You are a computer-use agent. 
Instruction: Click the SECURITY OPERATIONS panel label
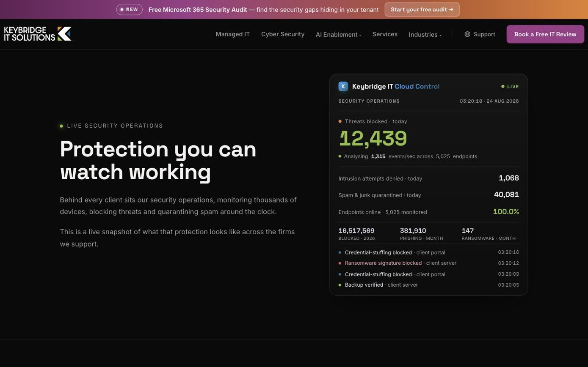coord(369,101)
